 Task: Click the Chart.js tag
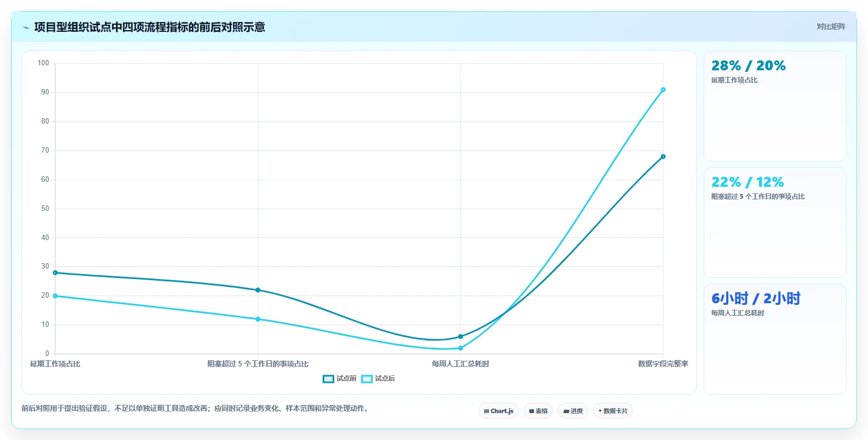(499, 411)
